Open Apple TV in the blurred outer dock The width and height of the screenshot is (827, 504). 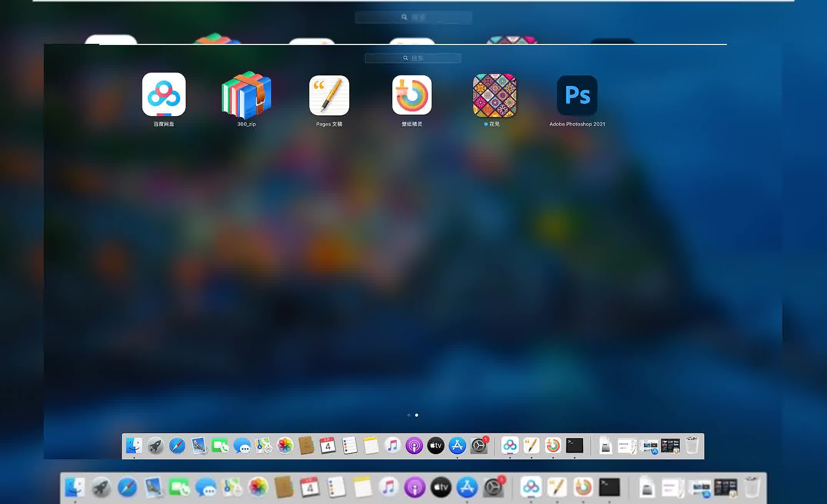(441, 487)
